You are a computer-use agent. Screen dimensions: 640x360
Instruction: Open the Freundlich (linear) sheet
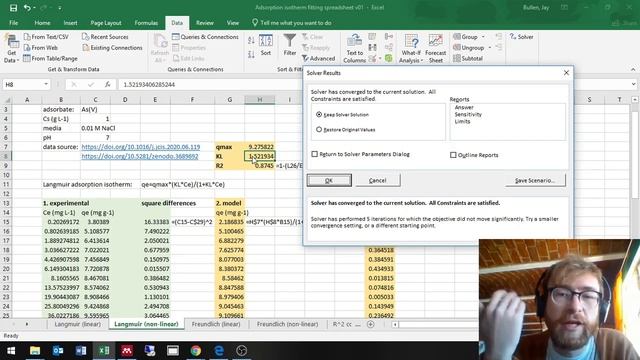216,324
